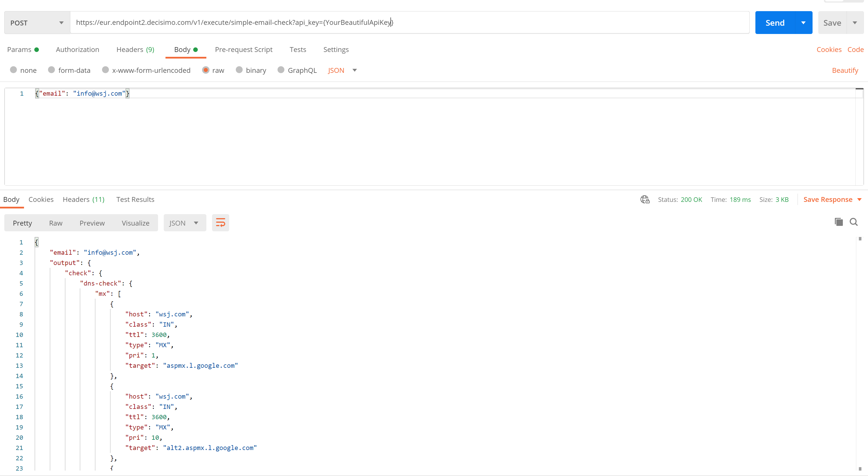Switch to response Cookies tab
This screenshot has width=868, height=476.
[x=41, y=200]
